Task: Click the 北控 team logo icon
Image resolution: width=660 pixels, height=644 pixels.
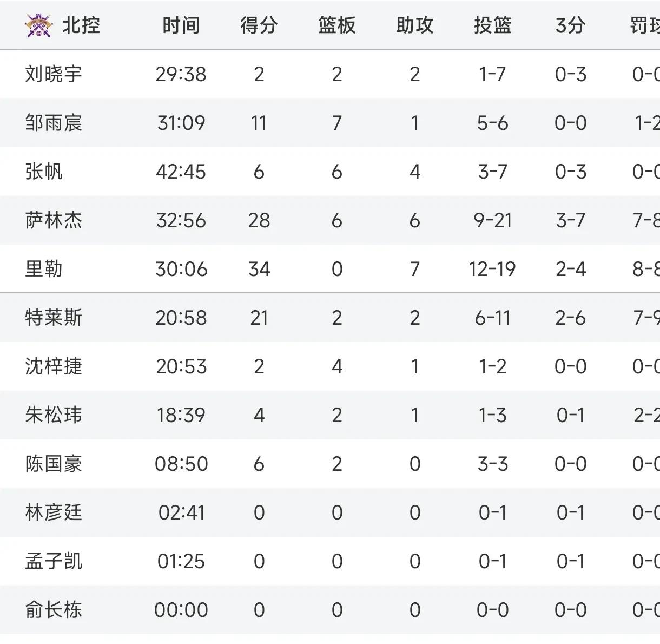Action: pyautogui.click(x=38, y=25)
